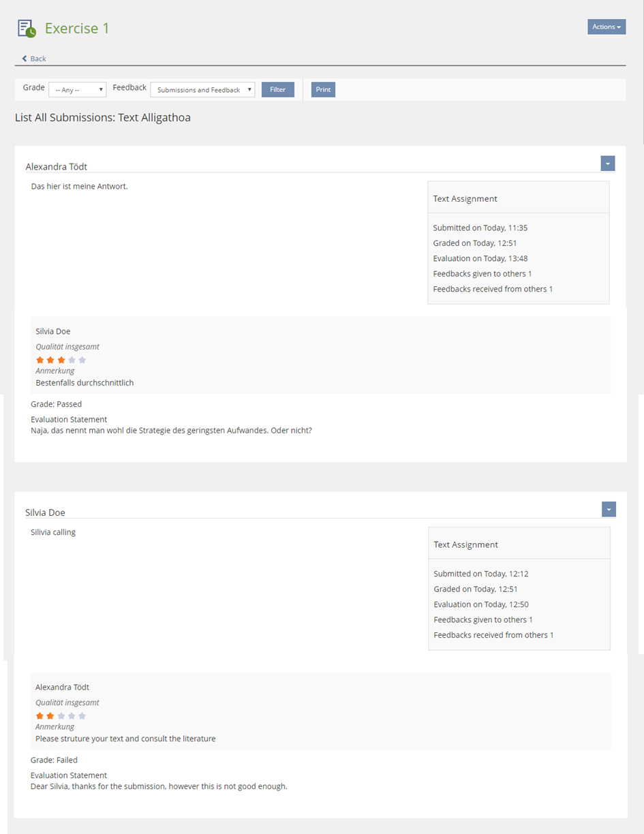Open Alexandra Tödt's feedbacks received count link
Viewport: 644px width, 834px height.
(551, 289)
